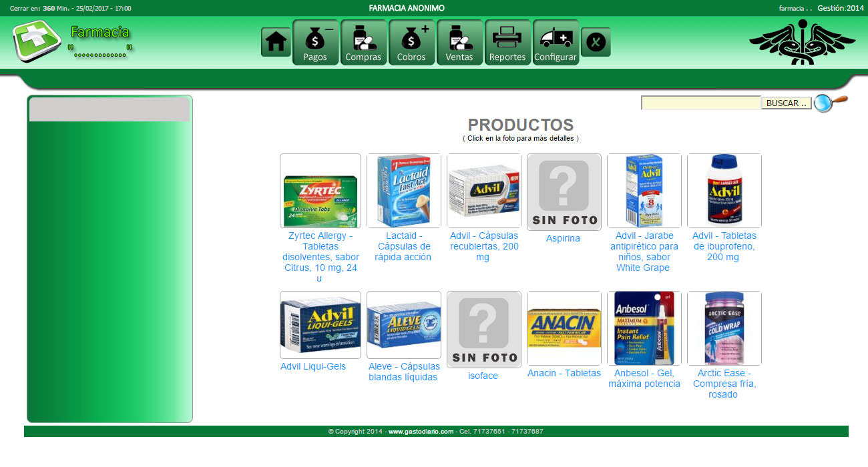
Task: Click Advil tabletas de ibuprofeno link
Action: pos(724,246)
